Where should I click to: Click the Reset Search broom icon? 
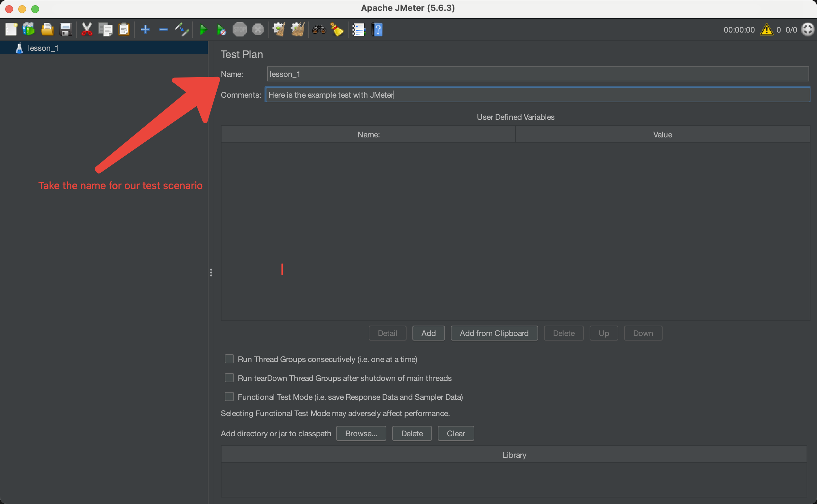pyautogui.click(x=337, y=30)
